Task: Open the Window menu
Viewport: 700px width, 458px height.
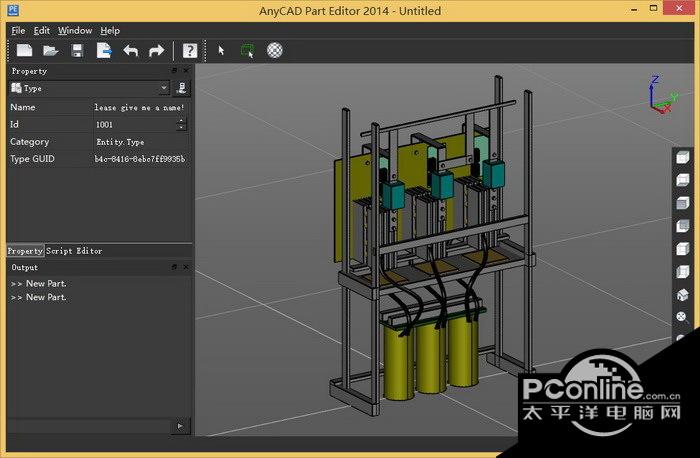Action: (x=75, y=30)
